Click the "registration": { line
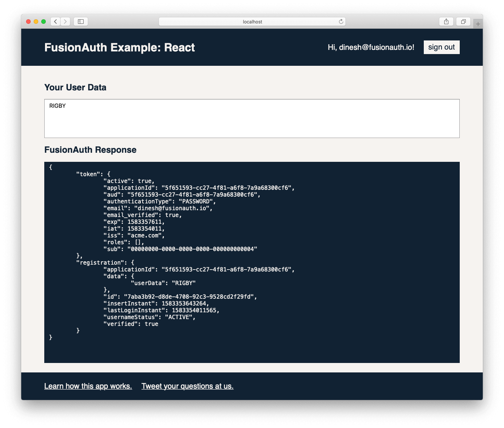Viewport: 504px width, 428px height. tap(105, 262)
